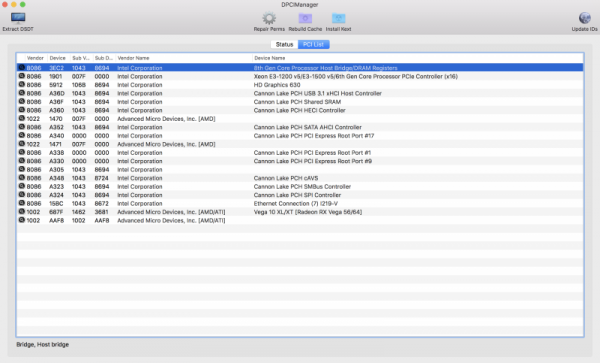Image resolution: width=600 pixels, height=363 pixels.
Task: Click the Bridge, Host bridge status text
Action: [x=42, y=344]
